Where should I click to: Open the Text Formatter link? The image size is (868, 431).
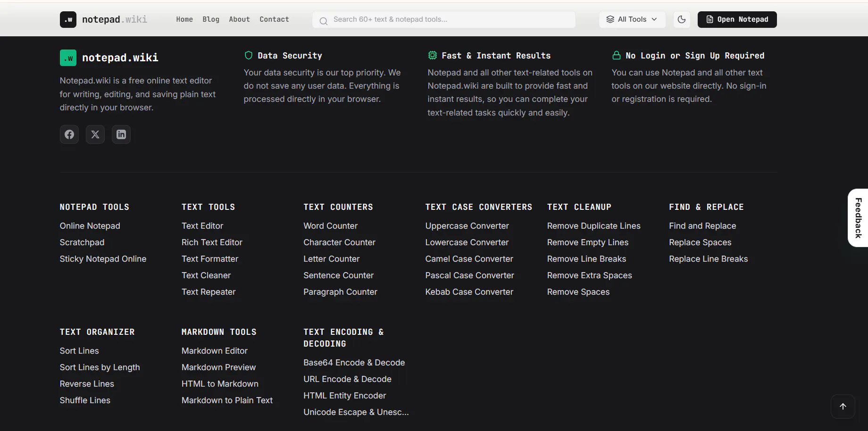pos(210,259)
